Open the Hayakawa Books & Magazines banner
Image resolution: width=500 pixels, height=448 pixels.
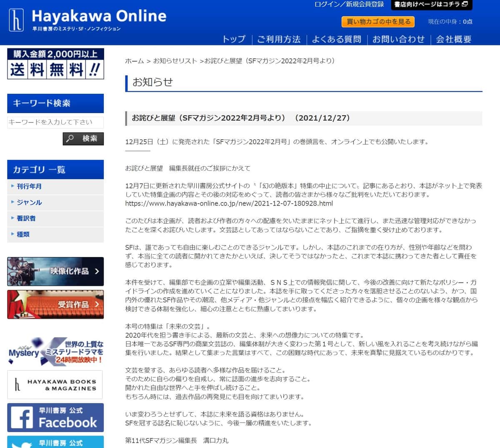55,385
